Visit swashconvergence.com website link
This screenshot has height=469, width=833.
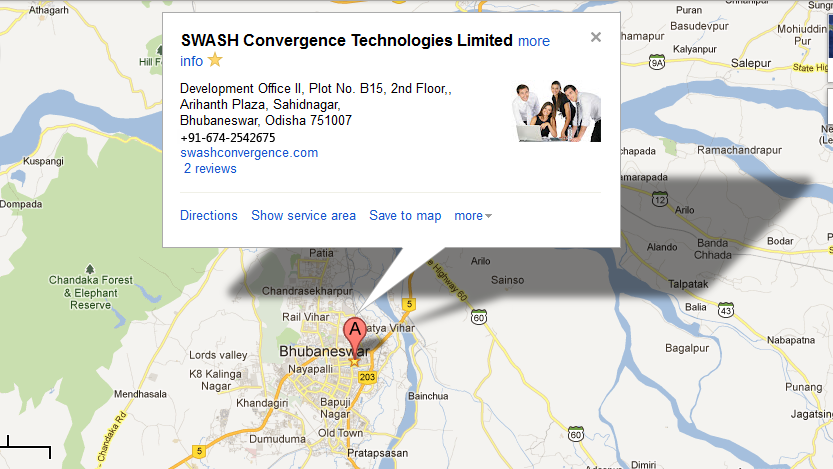(249, 152)
